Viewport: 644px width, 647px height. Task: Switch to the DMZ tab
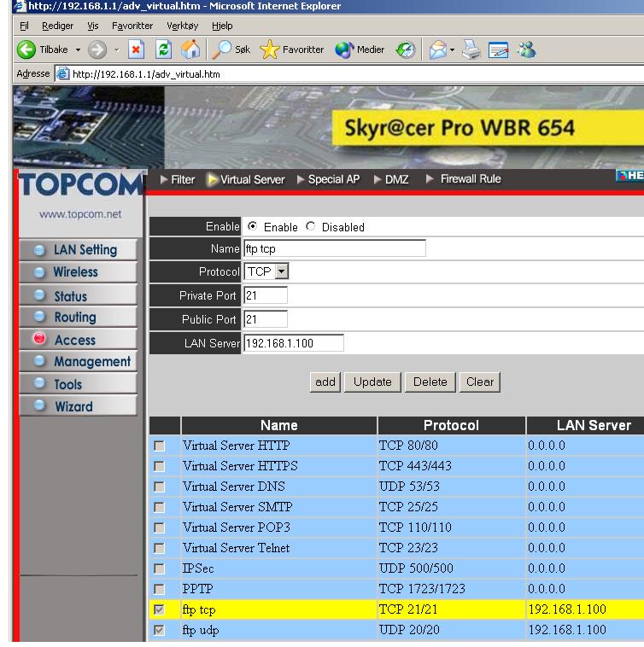[x=391, y=179]
